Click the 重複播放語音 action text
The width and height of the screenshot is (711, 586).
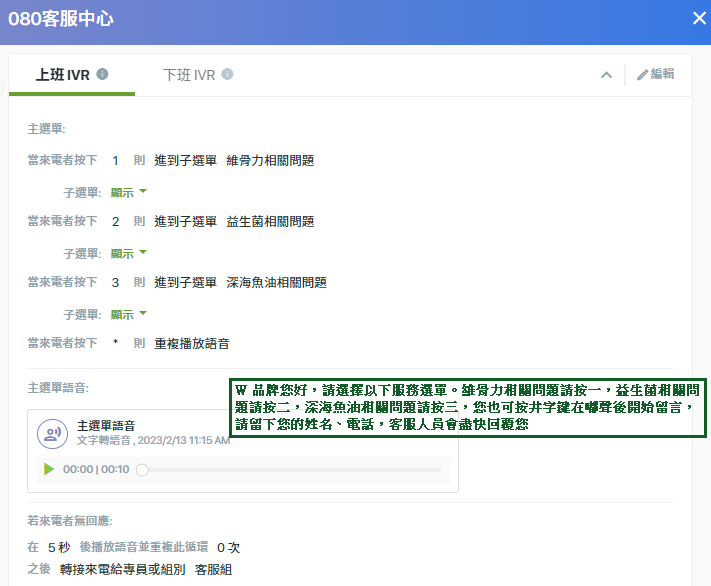tap(192, 343)
